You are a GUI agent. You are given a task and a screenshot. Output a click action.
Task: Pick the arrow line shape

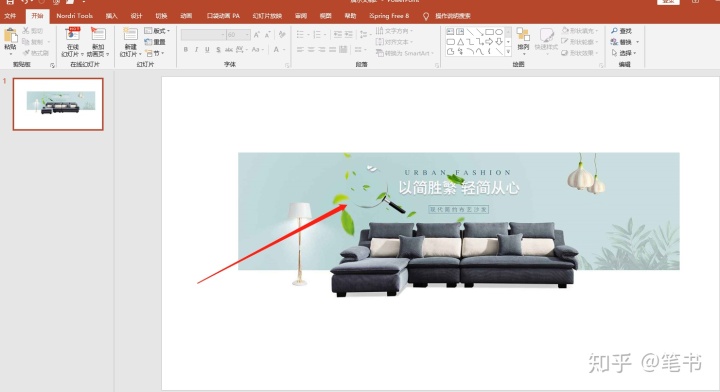(x=479, y=32)
